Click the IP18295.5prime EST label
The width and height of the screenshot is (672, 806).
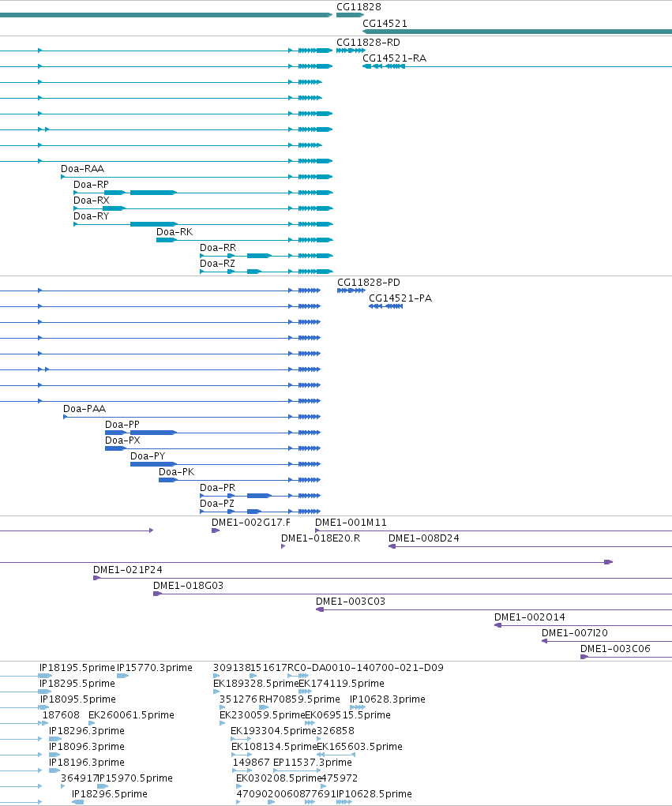click(77, 683)
